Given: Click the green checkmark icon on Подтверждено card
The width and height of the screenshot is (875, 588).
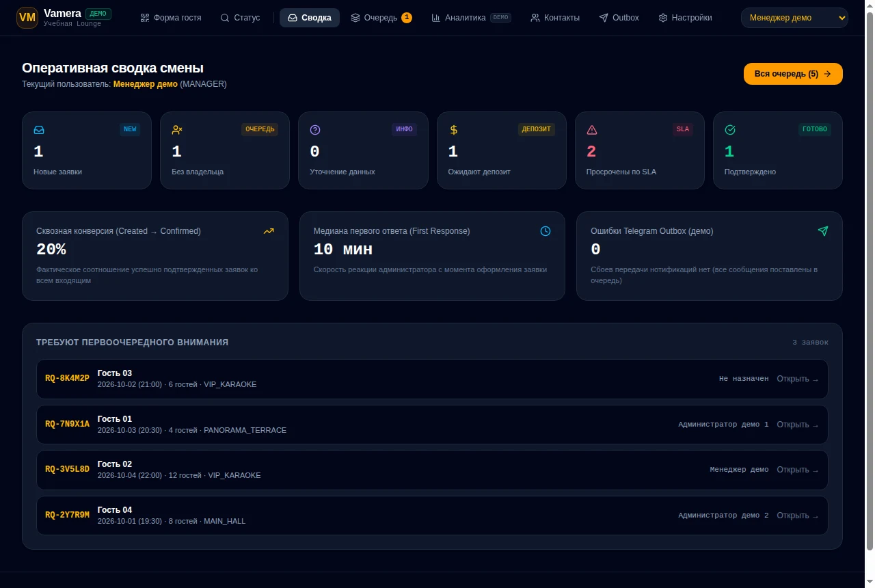Looking at the screenshot, I should coord(730,130).
